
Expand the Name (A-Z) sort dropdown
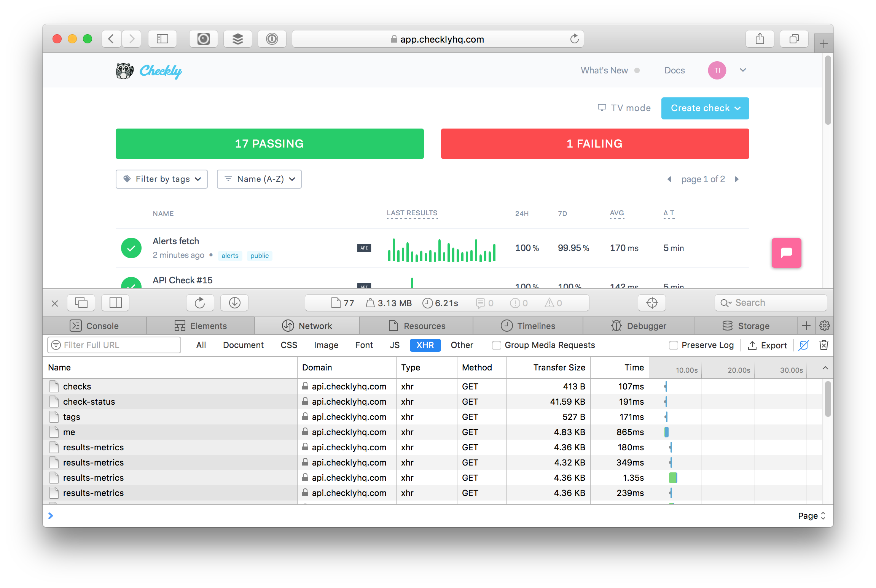259,179
